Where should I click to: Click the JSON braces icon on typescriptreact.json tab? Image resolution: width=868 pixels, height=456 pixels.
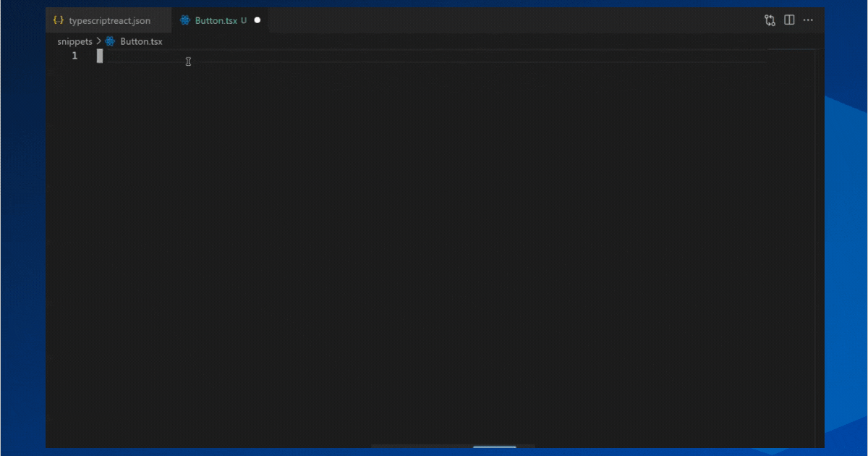click(x=59, y=20)
